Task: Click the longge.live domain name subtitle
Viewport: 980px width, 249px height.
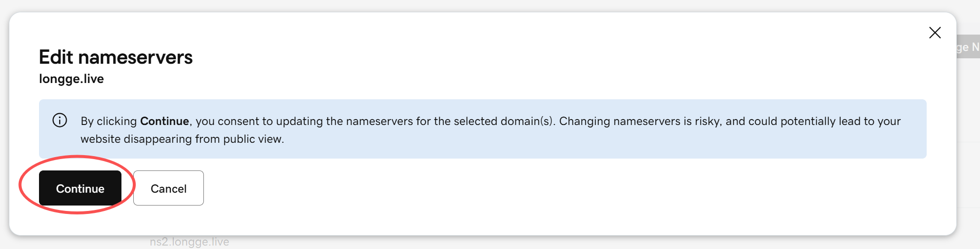Action: point(72,79)
